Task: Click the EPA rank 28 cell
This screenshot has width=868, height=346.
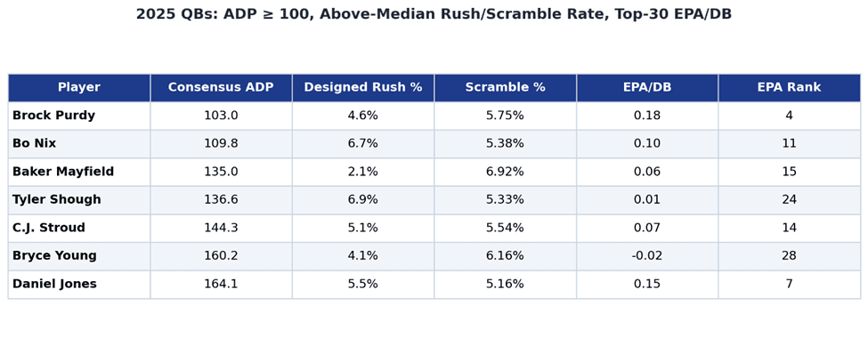Action: click(790, 256)
